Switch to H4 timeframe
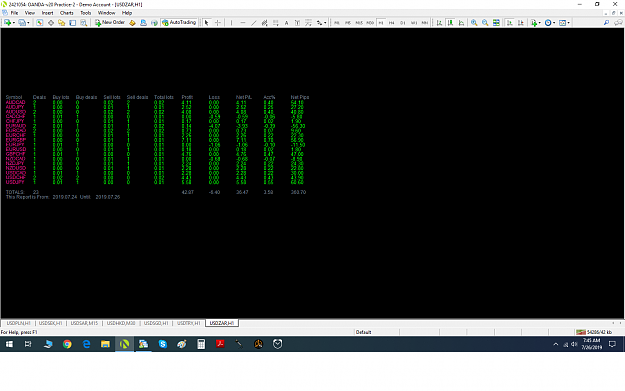This screenshot has width=625, height=391. [x=391, y=23]
